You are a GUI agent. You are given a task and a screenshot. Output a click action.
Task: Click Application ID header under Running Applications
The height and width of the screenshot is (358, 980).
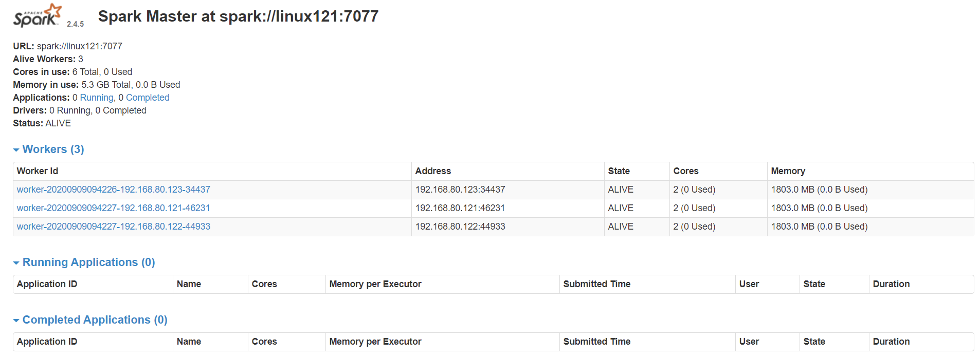pyautogui.click(x=47, y=284)
